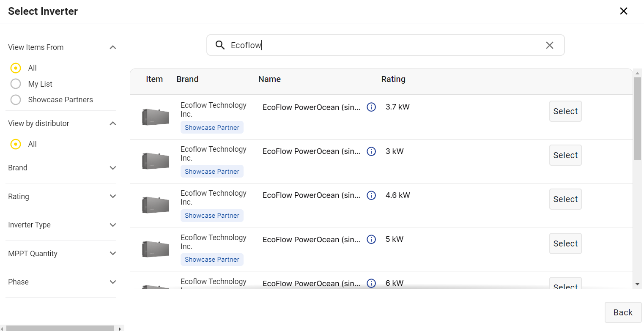Click the Brand column header
Screen dimensions: 644x331
187,79
